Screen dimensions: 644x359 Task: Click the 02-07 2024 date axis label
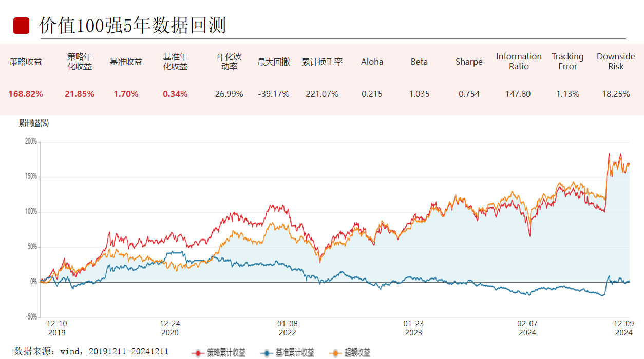coord(527,328)
